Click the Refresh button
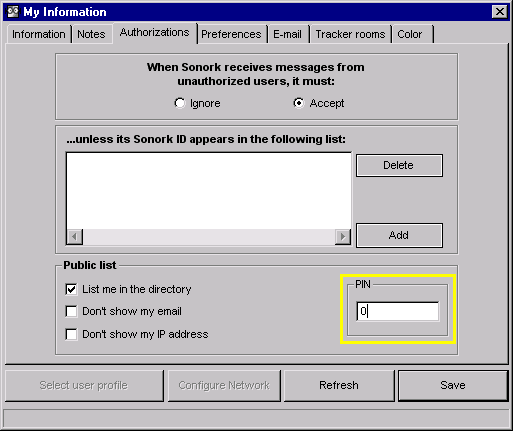Viewport: 513px width, 431px height. coord(339,385)
